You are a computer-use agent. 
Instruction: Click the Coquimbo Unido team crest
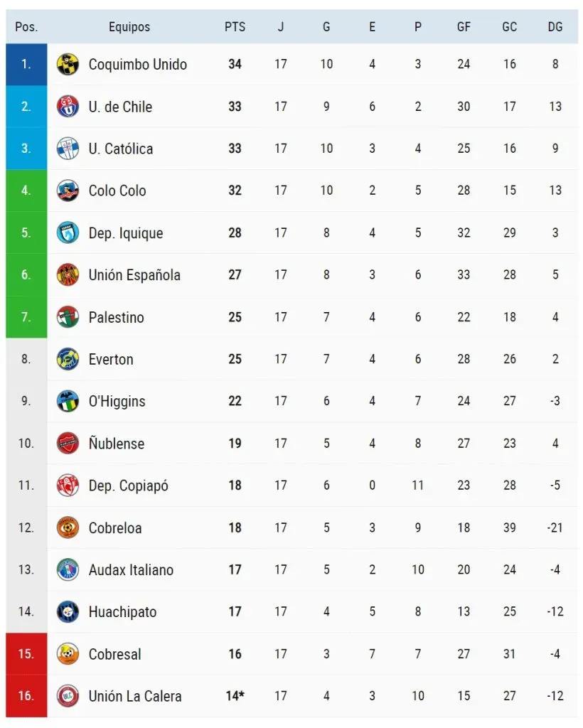coord(68,65)
